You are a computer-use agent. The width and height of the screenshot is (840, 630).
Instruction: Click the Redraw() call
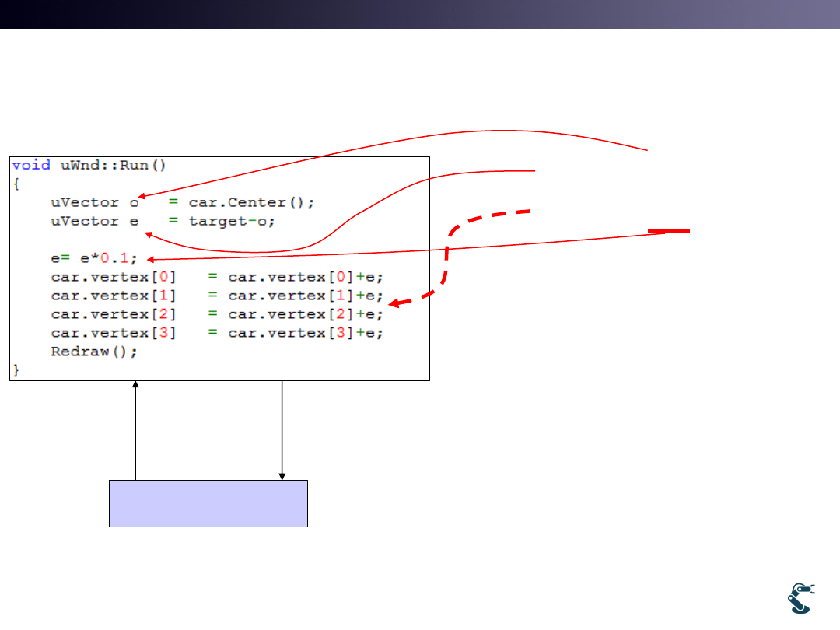click(x=94, y=352)
